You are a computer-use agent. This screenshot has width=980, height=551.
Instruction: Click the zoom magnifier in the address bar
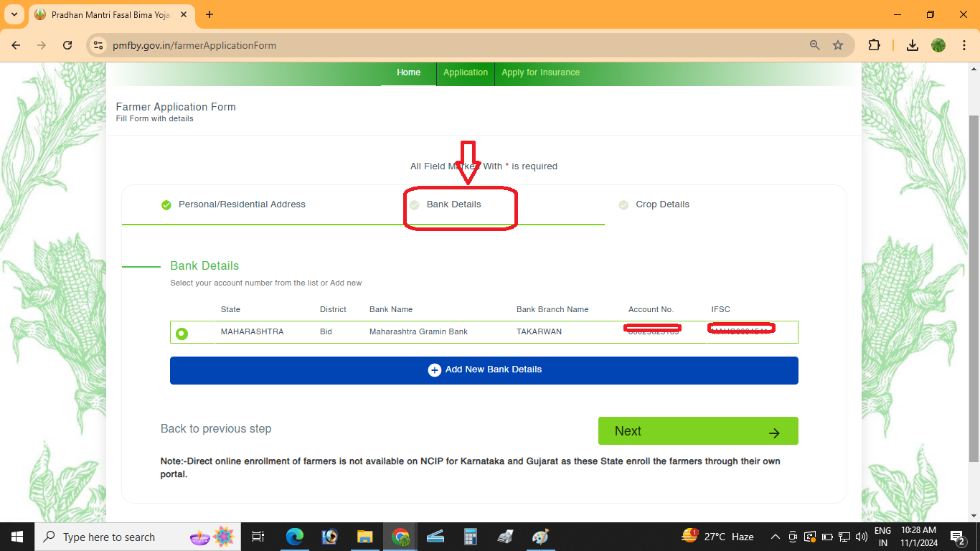[x=814, y=44]
